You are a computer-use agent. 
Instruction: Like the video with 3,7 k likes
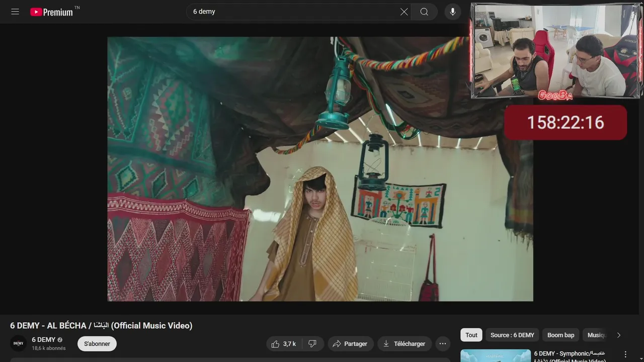pos(283,344)
